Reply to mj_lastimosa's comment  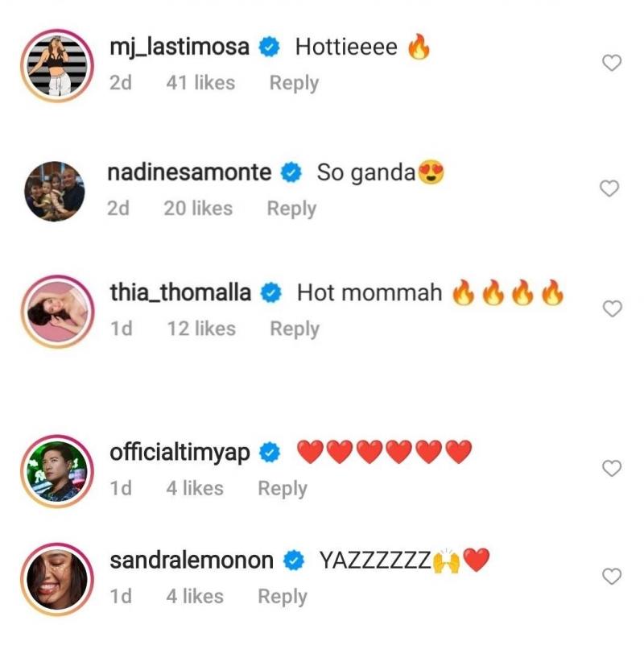(294, 83)
